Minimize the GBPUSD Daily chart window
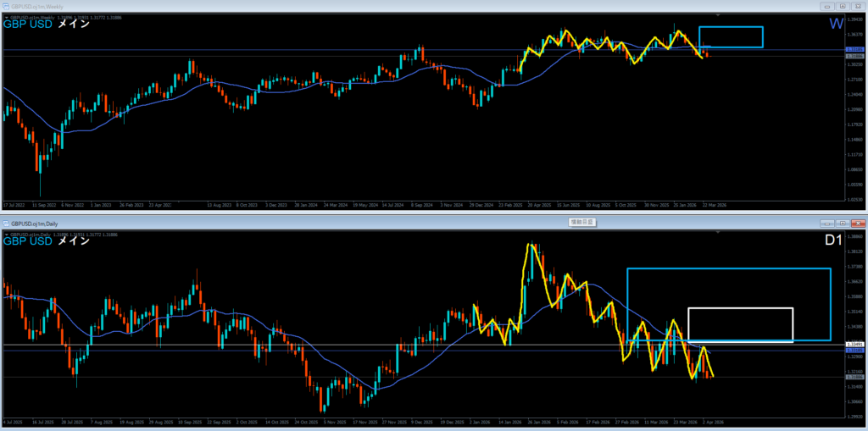Image resolution: width=868 pixels, height=431 pixels. [829, 224]
